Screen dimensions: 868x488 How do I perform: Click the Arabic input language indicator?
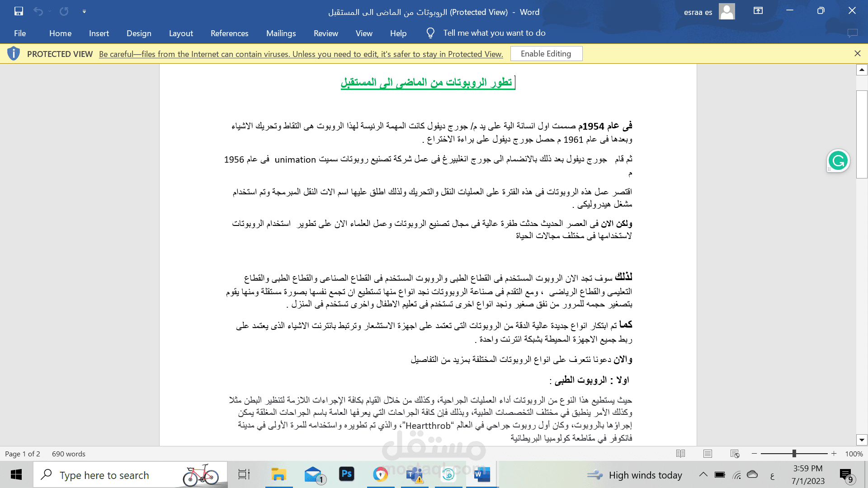click(x=772, y=475)
